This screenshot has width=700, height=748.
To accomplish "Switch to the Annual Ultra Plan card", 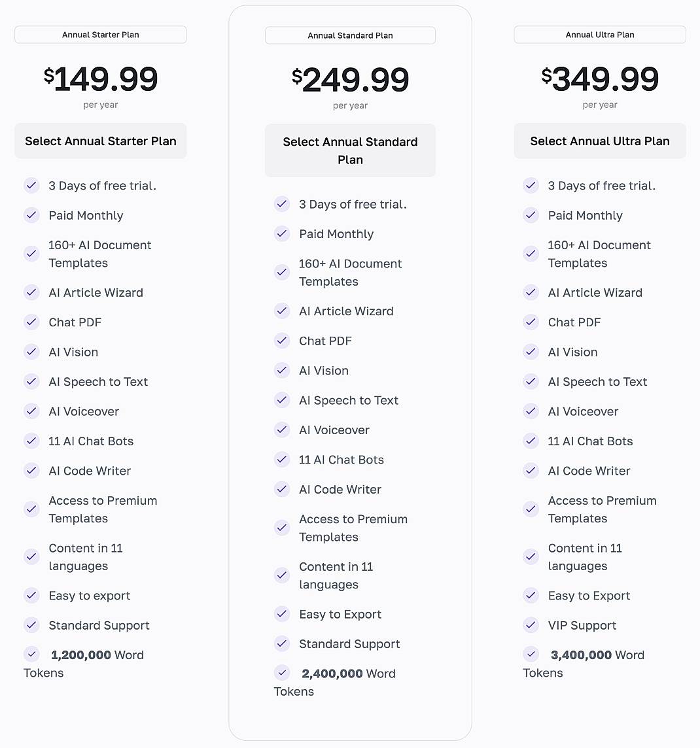I will click(x=600, y=373).
